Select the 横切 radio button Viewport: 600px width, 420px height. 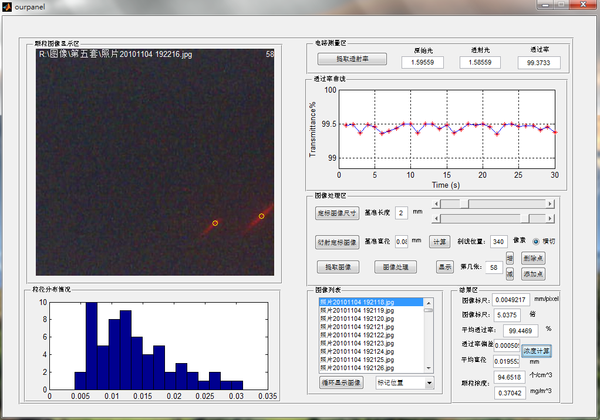pyautogui.click(x=535, y=241)
